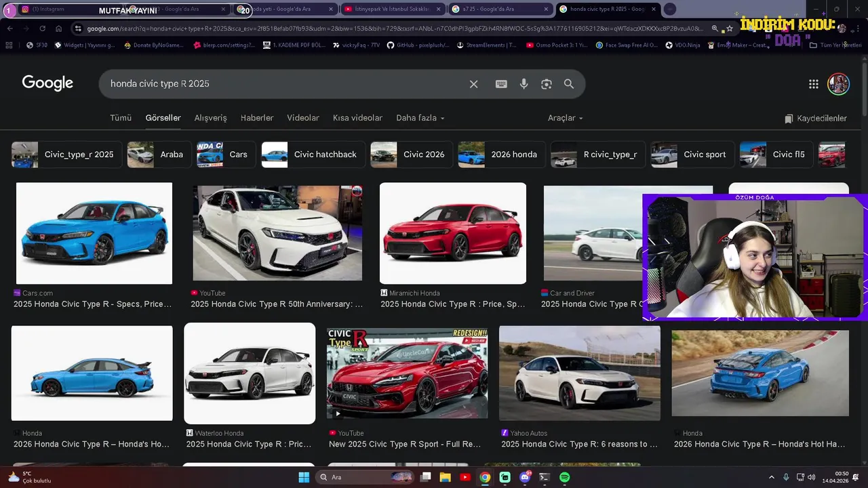Viewport: 868px width, 488px height.
Task: Open the terminal icon in the taskbar
Action: click(545, 477)
